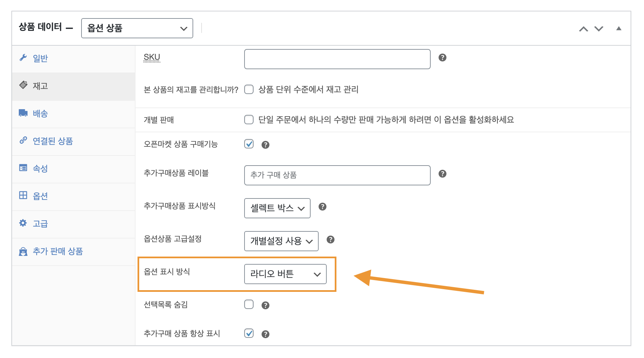644x358 pixels.
Task: Open the 라디오 버튼 옵션 표시 방식 dropdown
Action: 285,274
